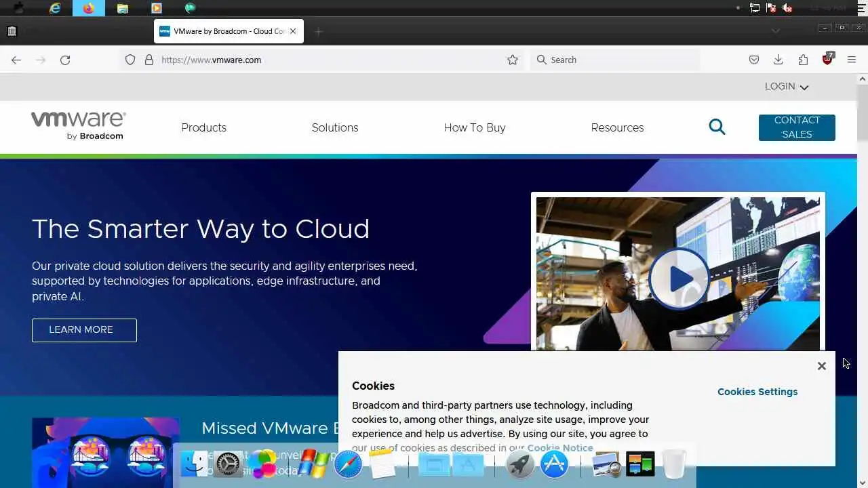This screenshot has width=868, height=488.
Task: Click the LEARN MORE button
Action: [84, 330]
